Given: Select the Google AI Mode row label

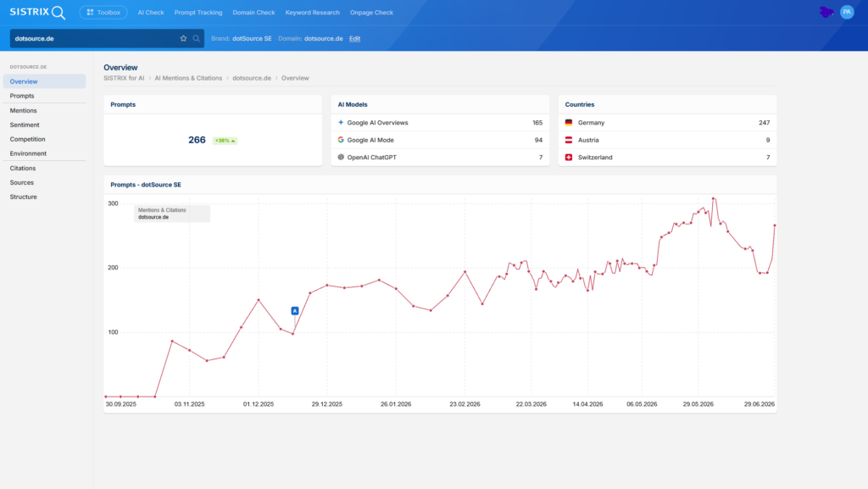Looking at the screenshot, I should click(x=370, y=140).
